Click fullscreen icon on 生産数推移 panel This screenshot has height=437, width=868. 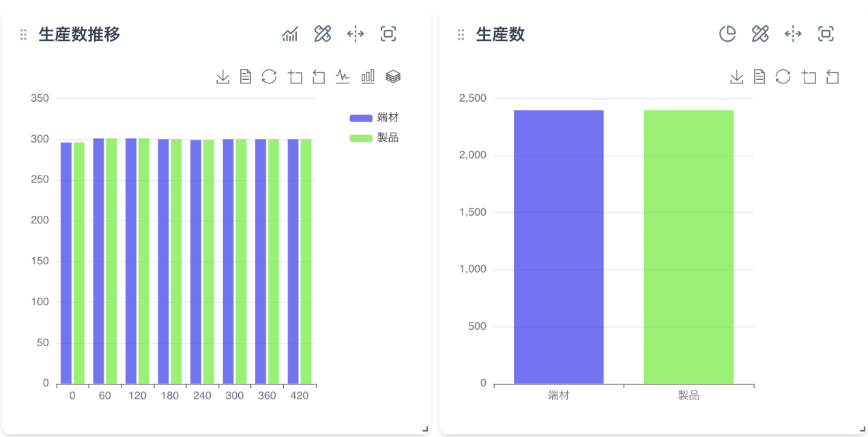[x=388, y=34]
